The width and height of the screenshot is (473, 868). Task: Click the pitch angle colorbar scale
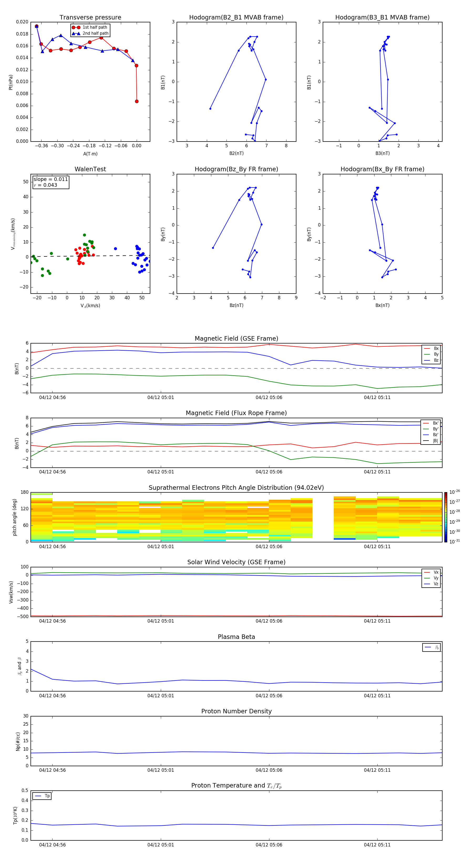(x=446, y=517)
